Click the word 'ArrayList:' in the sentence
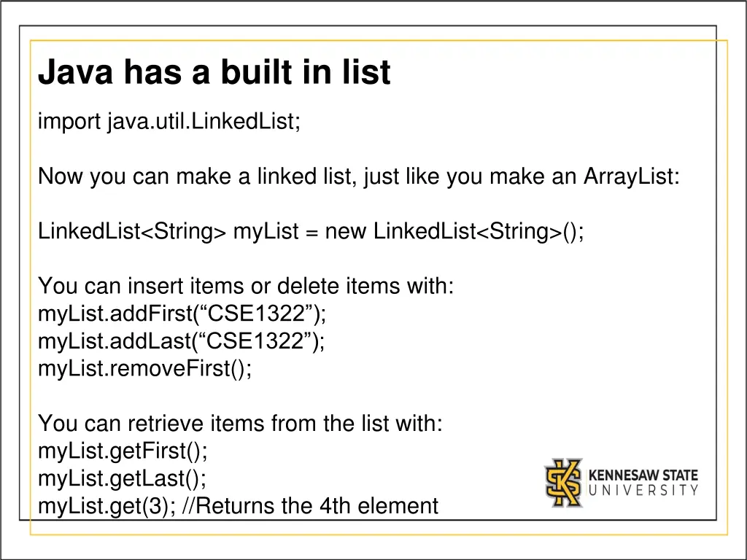This screenshot has height=560, width=747. (x=632, y=176)
